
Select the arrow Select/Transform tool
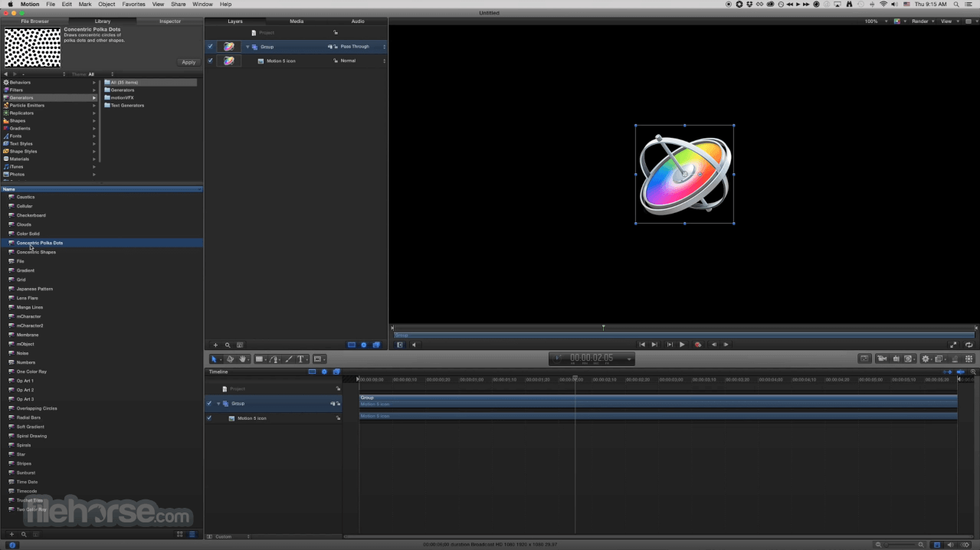click(x=214, y=358)
